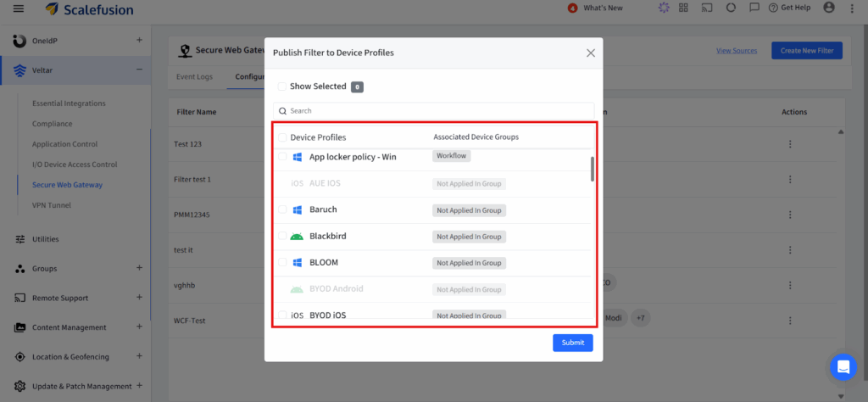Click the PMM12345 filter name
This screenshot has width=868, height=402.
192,214
